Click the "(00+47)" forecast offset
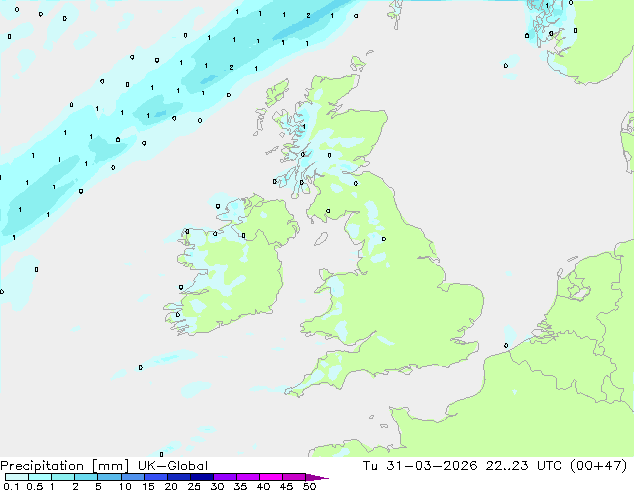The height and width of the screenshot is (490, 634). 599,466
